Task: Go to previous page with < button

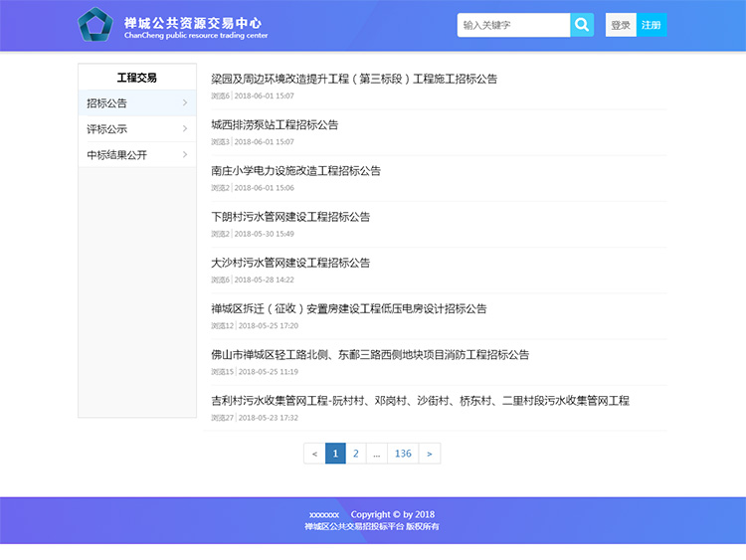Action: pos(314,454)
